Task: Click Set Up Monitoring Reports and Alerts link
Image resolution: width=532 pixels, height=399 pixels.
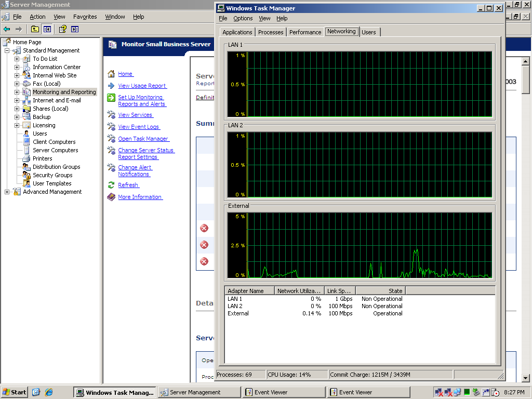Action: pos(142,100)
